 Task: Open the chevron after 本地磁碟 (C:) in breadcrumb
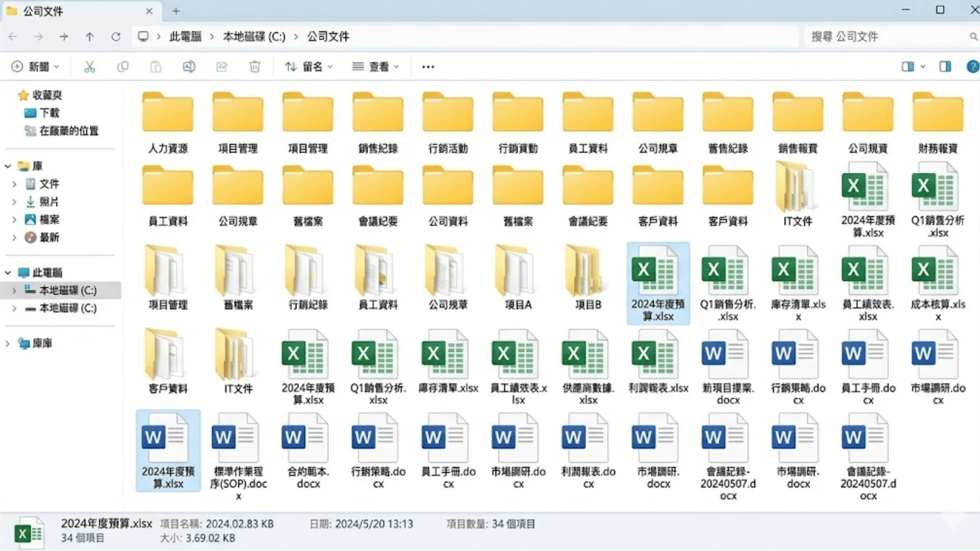296,37
